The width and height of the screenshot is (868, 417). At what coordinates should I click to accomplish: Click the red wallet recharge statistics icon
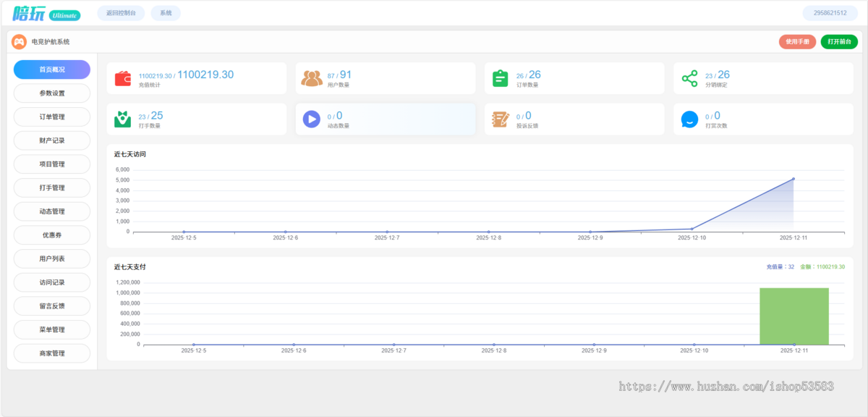(123, 78)
